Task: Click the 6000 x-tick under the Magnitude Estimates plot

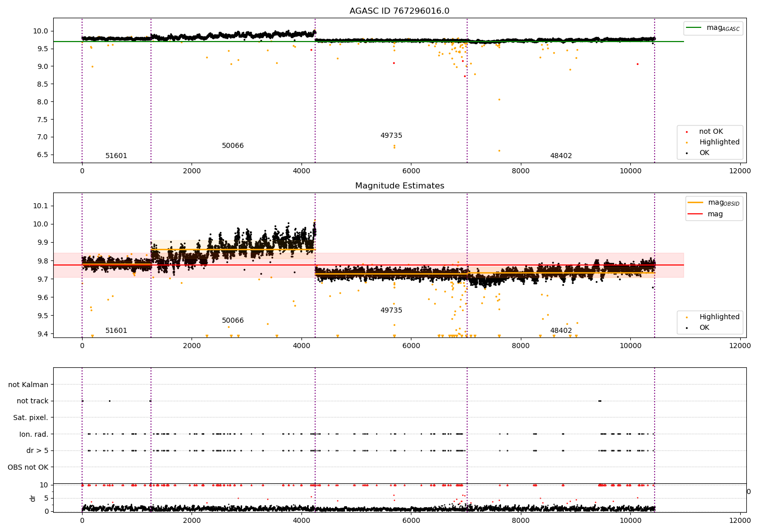Action: pyautogui.click(x=411, y=346)
